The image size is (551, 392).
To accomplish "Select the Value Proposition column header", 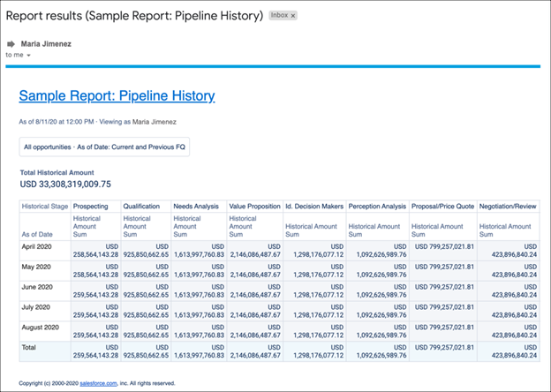I will tap(253, 206).
